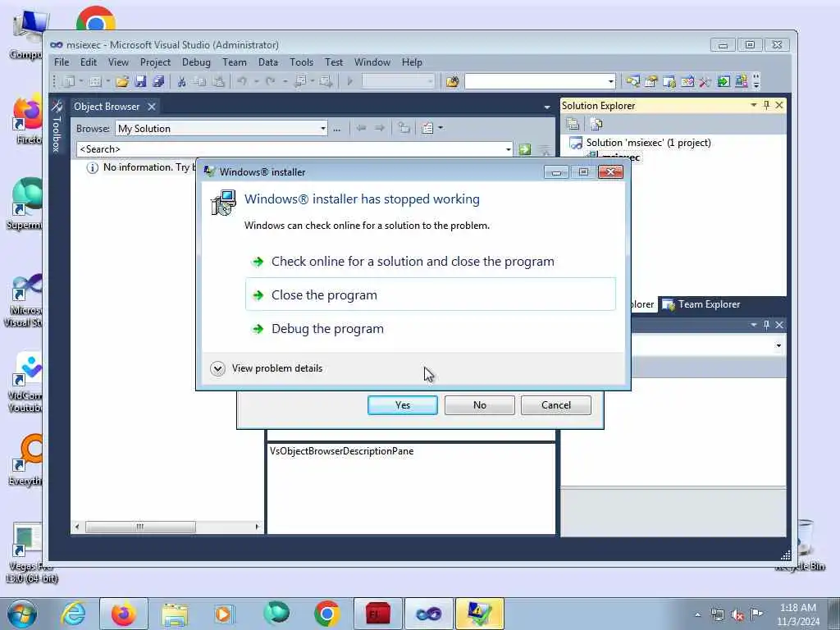Click the Cut scissors icon

pyautogui.click(x=181, y=81)
